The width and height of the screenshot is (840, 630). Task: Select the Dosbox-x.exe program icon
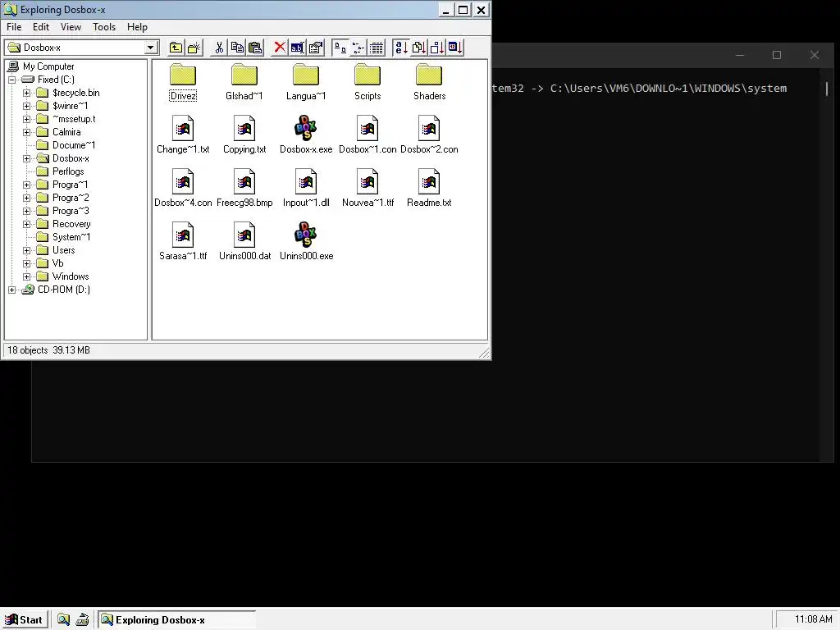pyautogui.click(x=306, y=135)
